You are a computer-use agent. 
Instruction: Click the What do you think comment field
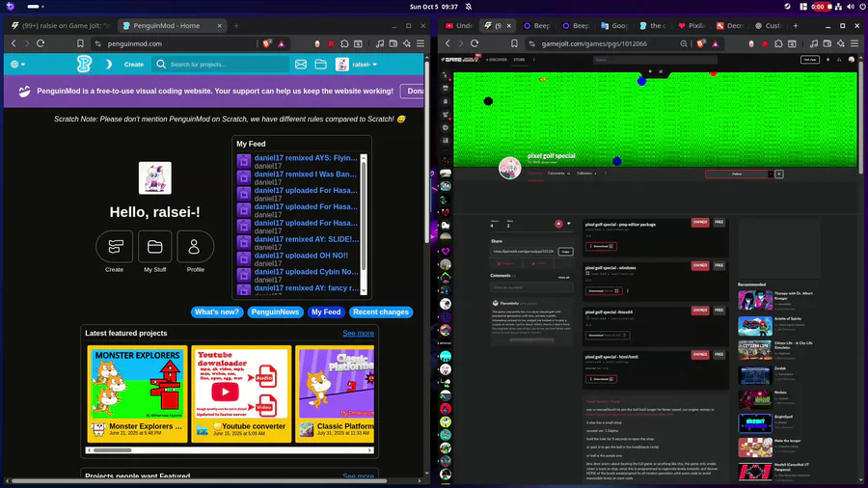(530, 287)
